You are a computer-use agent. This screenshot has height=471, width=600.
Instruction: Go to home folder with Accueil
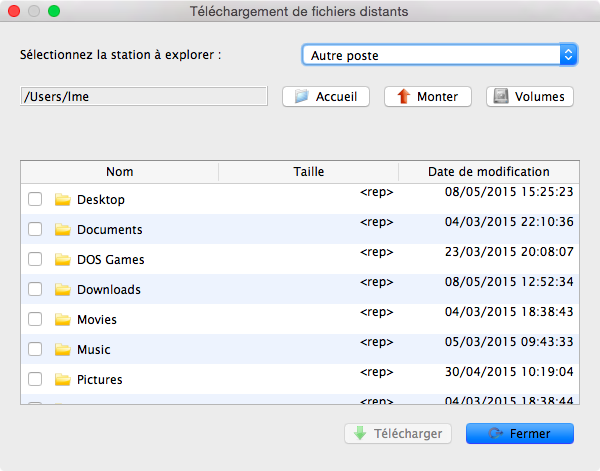pos(326,97)
